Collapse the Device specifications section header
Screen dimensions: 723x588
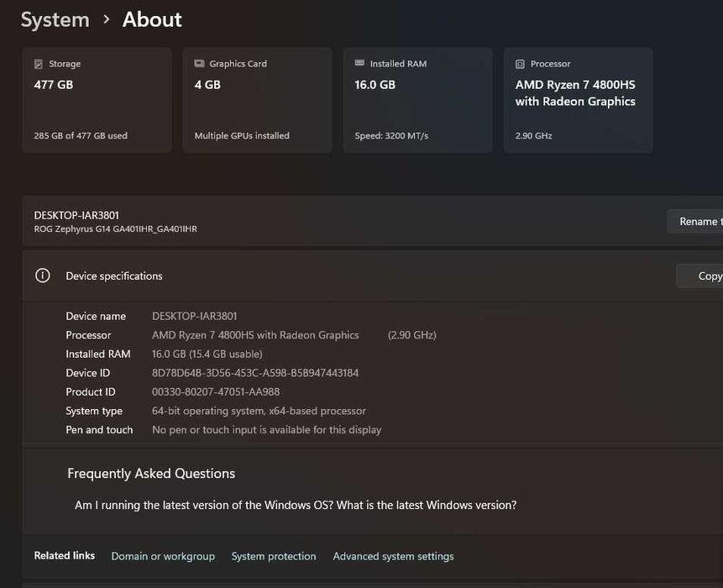pos(336,276)
